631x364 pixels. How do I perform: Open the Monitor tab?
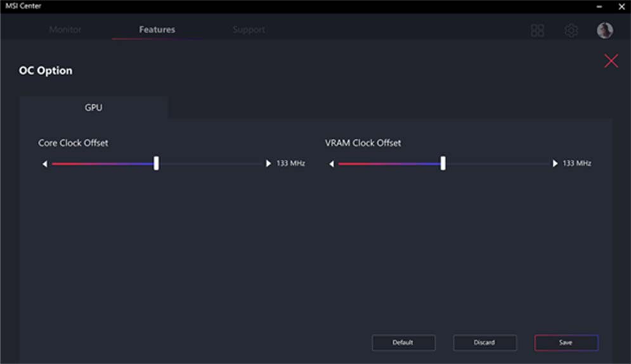65,30
